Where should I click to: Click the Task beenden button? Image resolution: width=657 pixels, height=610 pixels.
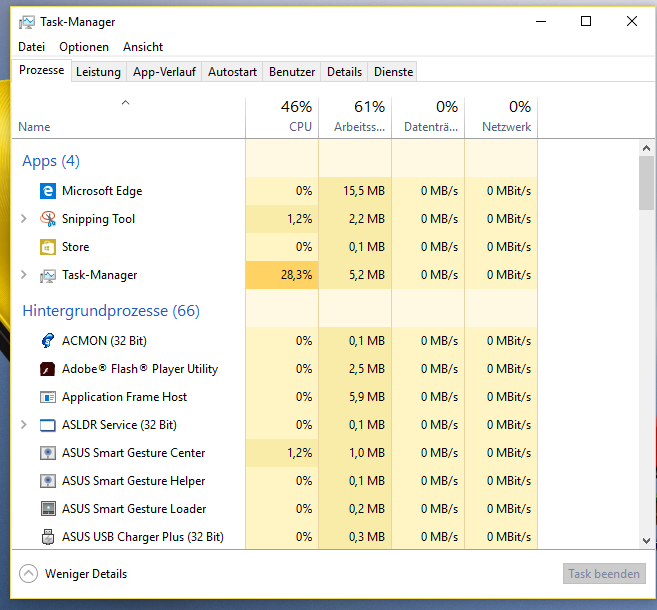coord(604,574)
